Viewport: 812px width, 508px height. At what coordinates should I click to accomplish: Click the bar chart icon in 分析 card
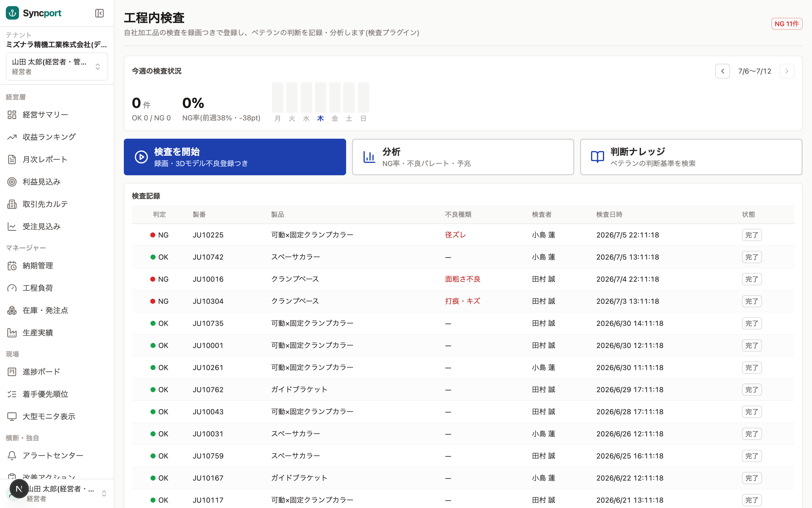pos(369,157)
